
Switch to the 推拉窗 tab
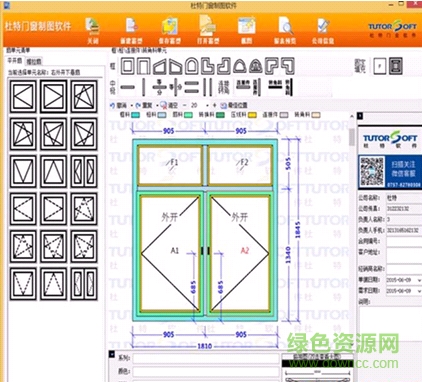[x=34, y=61]
